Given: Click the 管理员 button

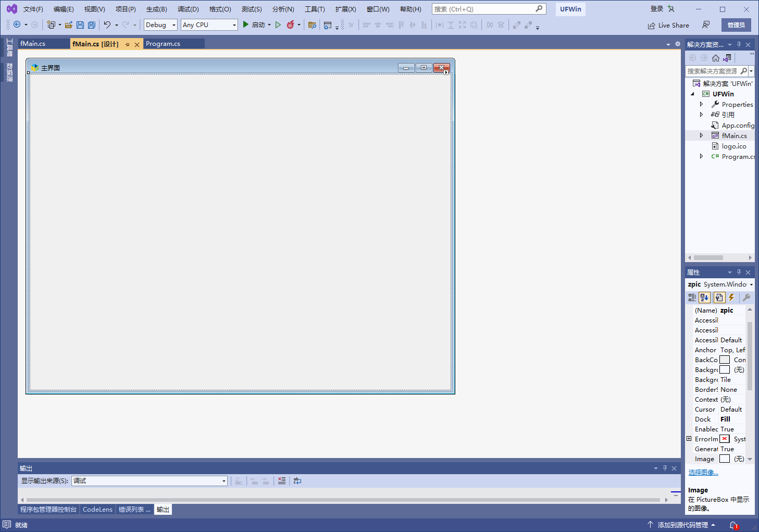Looking at the screenshot, I should click(736, 24).
